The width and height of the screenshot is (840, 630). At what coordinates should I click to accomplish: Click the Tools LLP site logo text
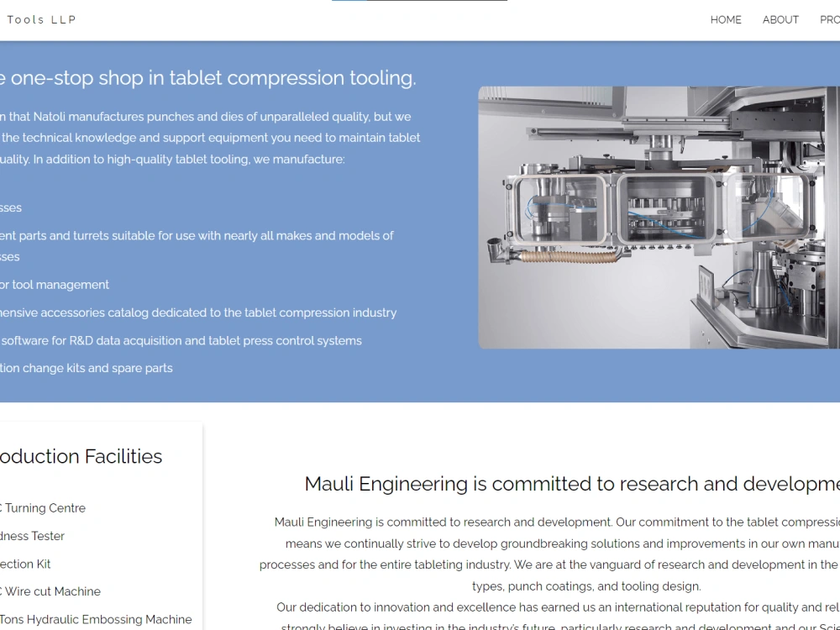41,20
